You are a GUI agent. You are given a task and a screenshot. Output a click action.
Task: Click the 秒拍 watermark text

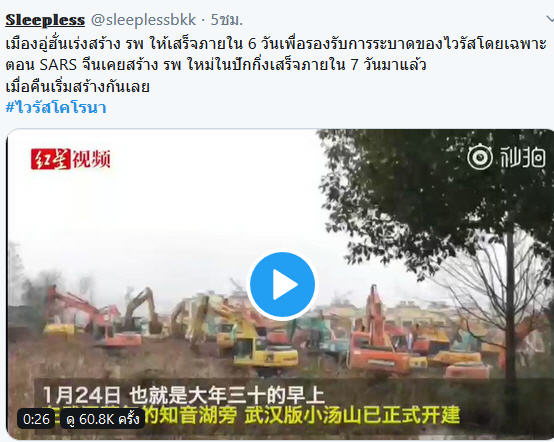[x=523, y=158]
